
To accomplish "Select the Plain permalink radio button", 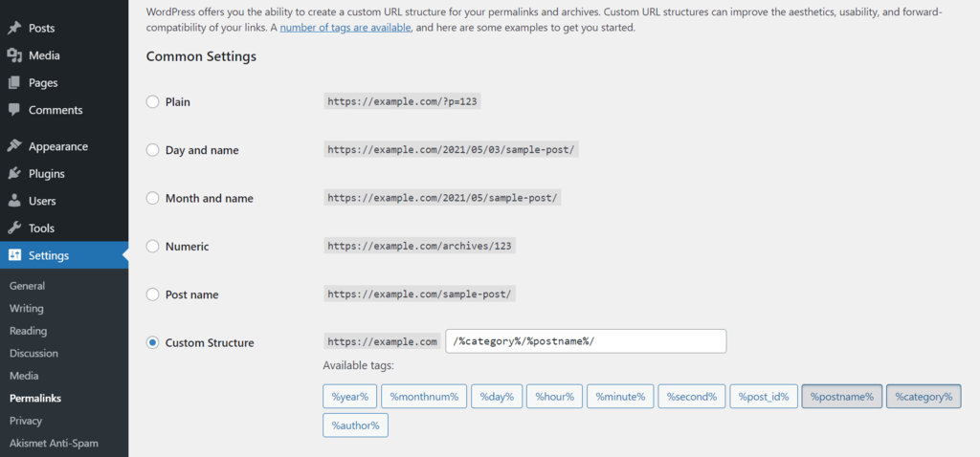I will (152, 101).
